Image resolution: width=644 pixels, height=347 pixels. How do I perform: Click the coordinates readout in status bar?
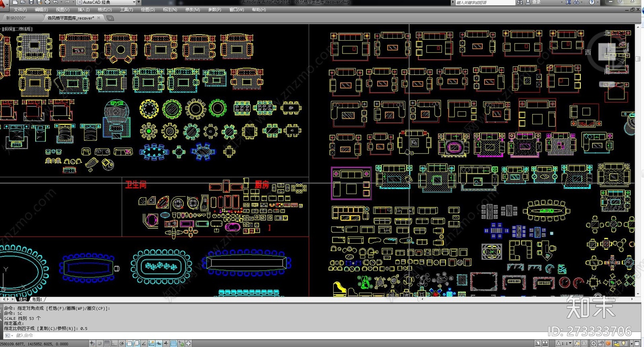click(x=34, y=344)
